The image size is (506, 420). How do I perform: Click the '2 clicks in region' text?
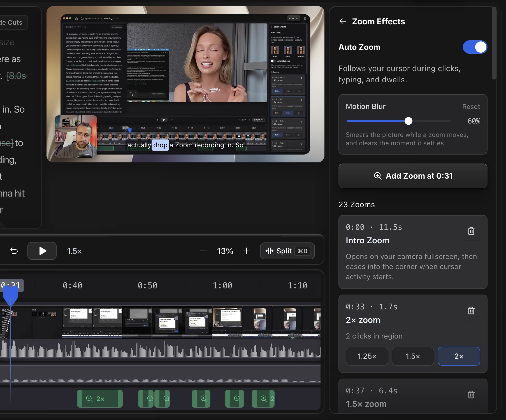[x=374, y=336]
